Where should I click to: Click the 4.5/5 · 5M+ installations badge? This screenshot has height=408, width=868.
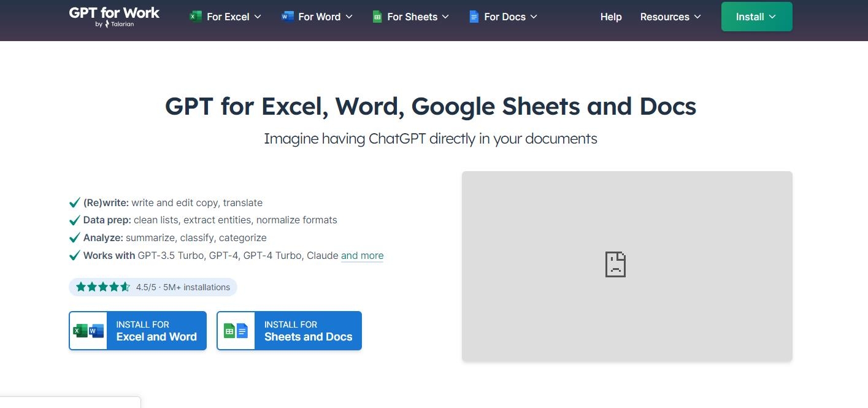153,287
